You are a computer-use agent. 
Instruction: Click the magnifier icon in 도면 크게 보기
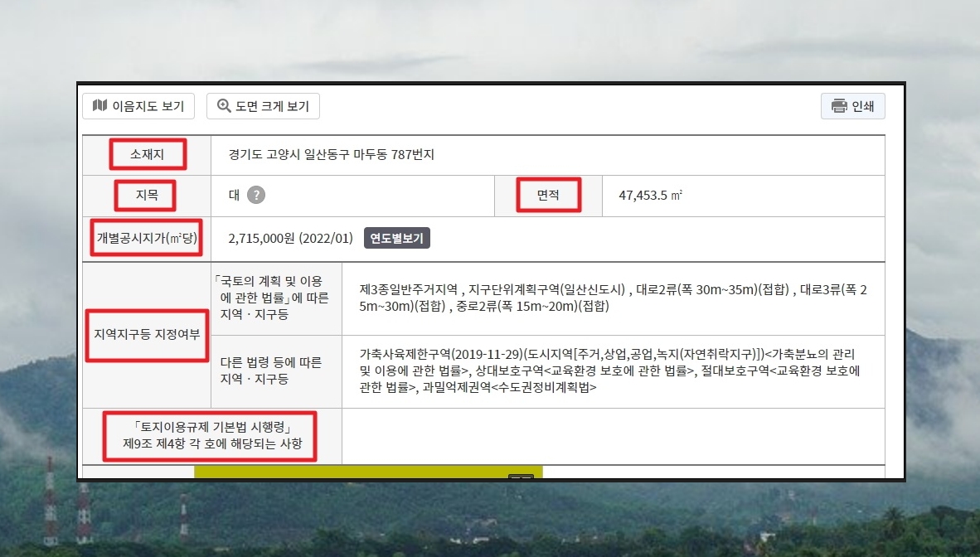224,105
